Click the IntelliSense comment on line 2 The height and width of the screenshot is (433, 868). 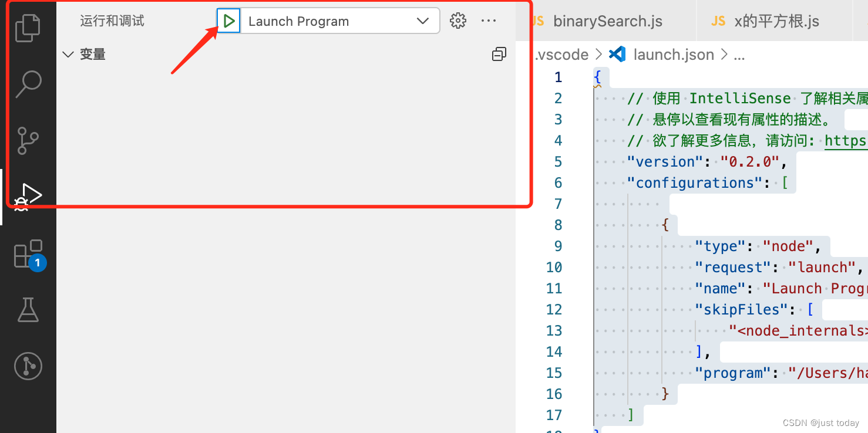coord(748,99)
